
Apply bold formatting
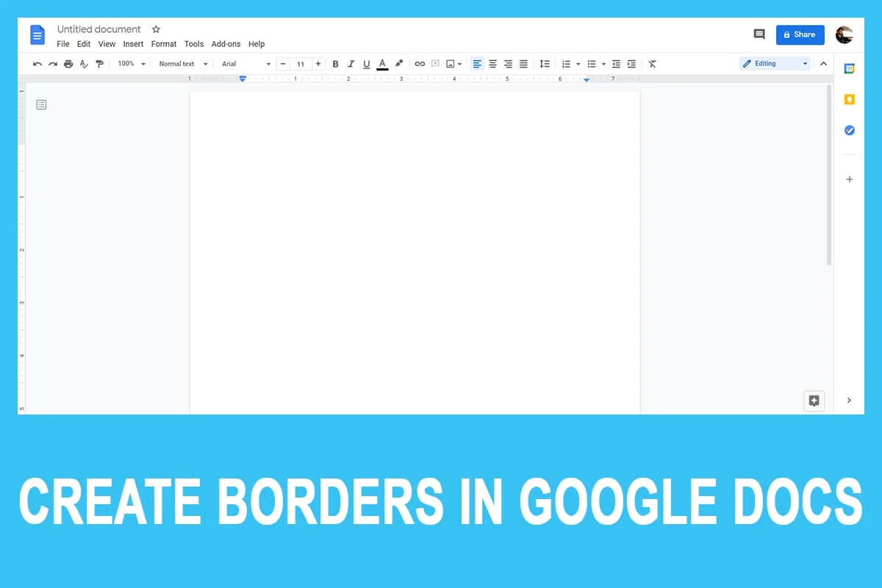335,64
